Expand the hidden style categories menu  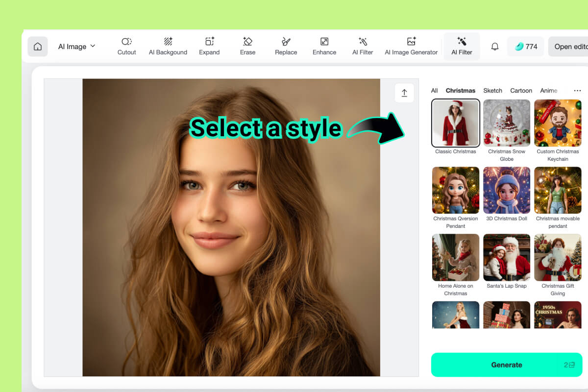pyautogui.click(x=577, y=91)
